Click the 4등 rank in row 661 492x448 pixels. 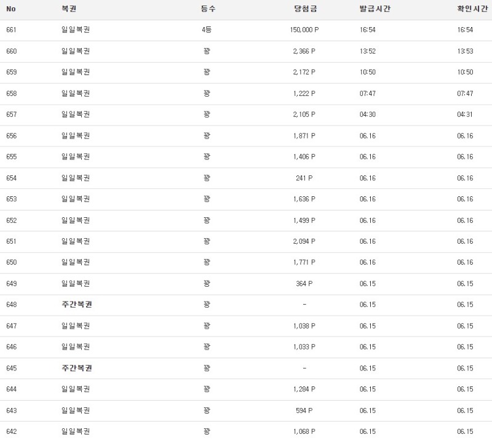pyautogui.click(x=207, y=30)
